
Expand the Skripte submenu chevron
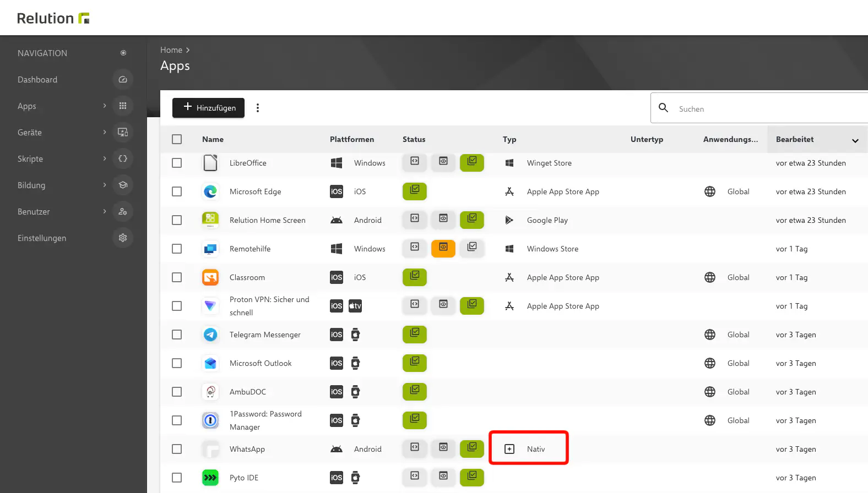click(105, 158)
